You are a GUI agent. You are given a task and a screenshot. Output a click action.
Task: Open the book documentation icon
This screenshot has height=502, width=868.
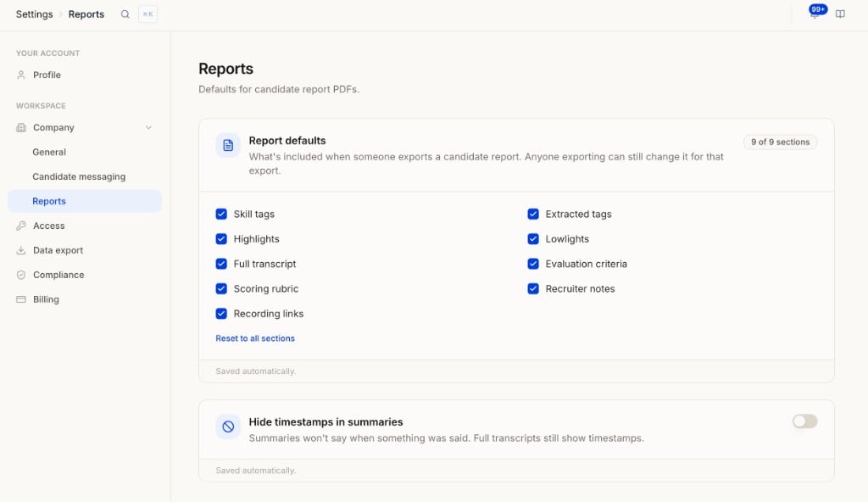coord(840,14)
